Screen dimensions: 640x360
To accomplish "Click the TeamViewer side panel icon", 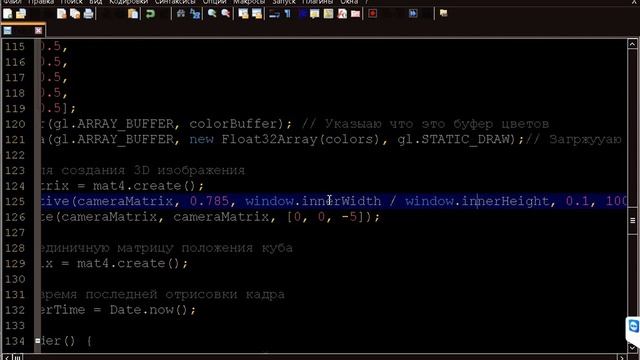I will 633,327.
